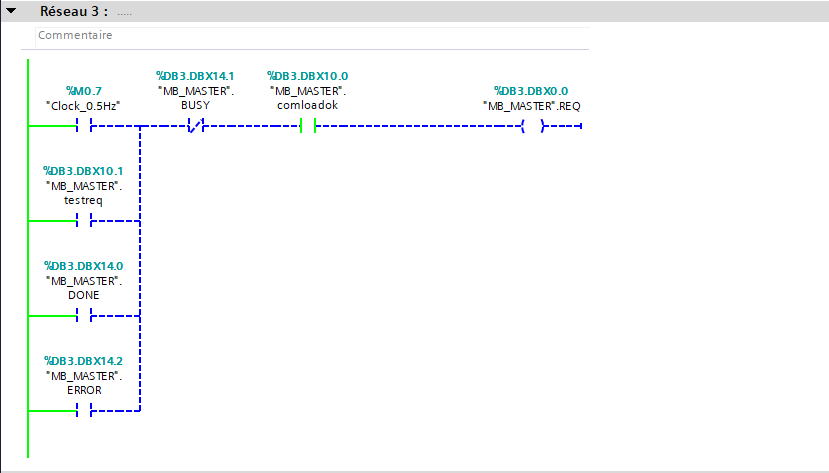Click the %DB3.DBX14.2 address above ERROR
The image size is (829, 473).
83,360
